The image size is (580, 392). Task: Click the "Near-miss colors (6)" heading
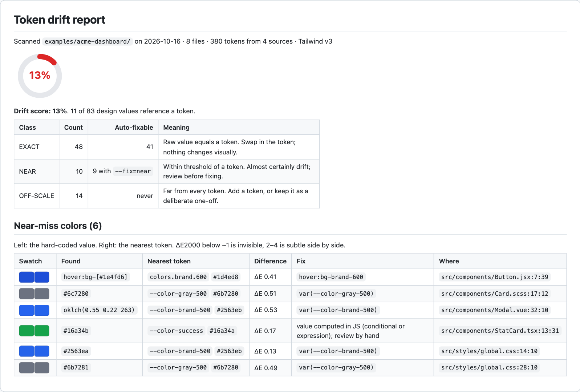coord(58,226)
